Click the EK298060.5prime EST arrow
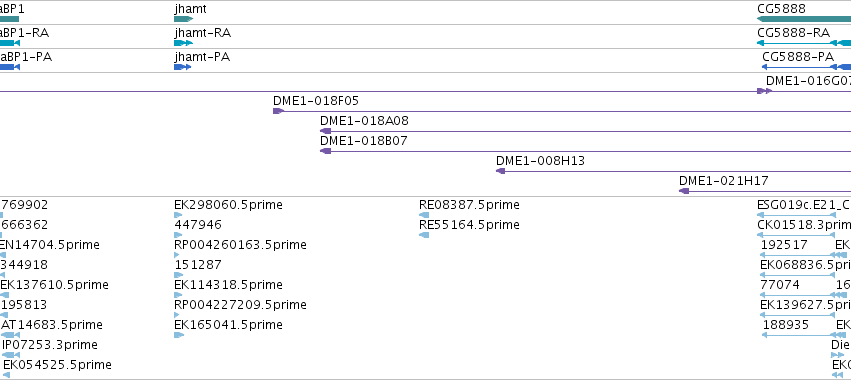This screenshot has height=380, width=851. (178, 215)
